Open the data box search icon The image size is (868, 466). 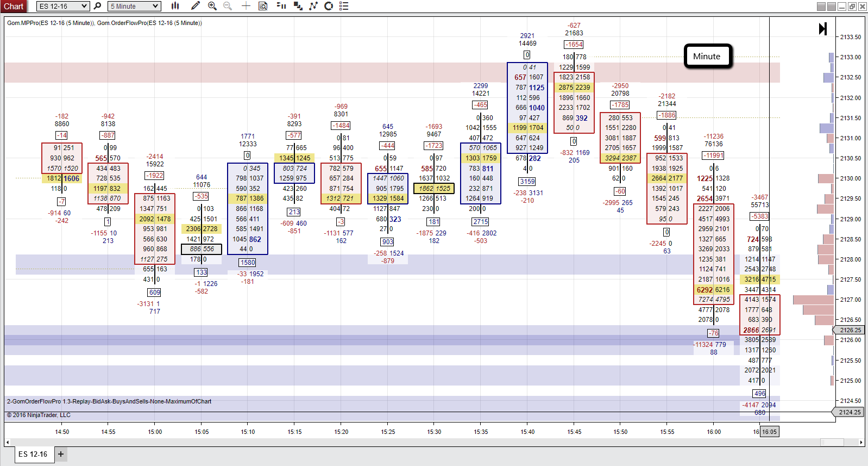(263, 6)
